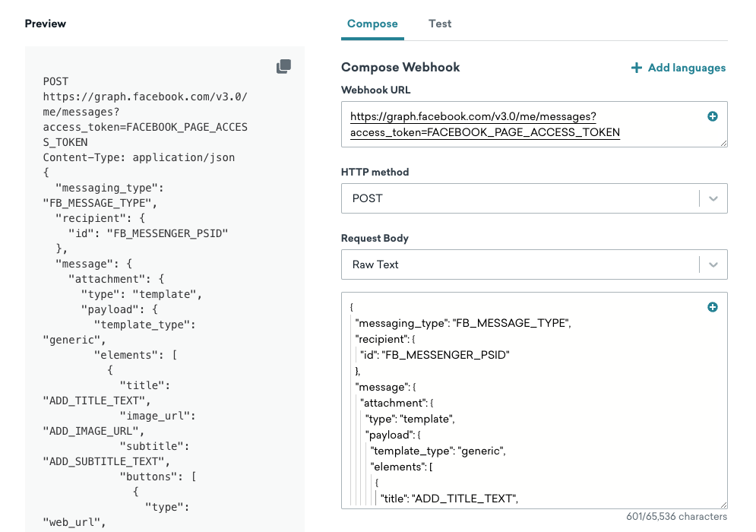Click the Webhook URL resize handle
The height and width of the screenshot is (532, 756).
click(x=723, y=143)
